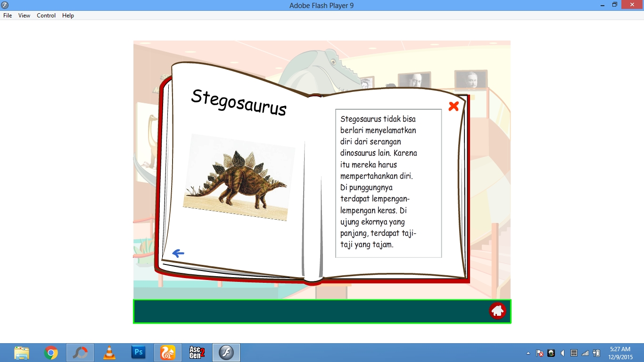Open the circular-arrows app in taskbar
Image resolution: width=644 pixels, height=362 pixels.
click(x=80, y=353)
